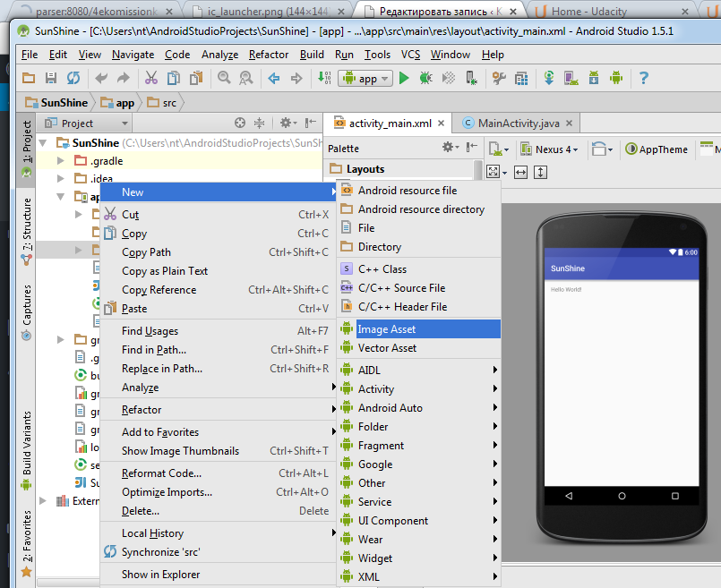Image resolution: width=721 pixels, height=588 pixels.
Task: Click phone preview Hello World text
Action: (566, 289)
